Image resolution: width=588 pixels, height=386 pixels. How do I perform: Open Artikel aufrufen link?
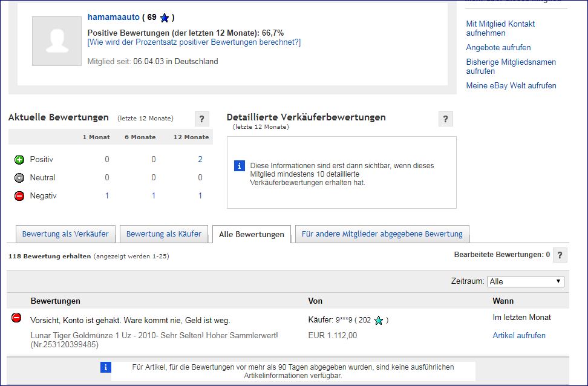pos(518,336)
